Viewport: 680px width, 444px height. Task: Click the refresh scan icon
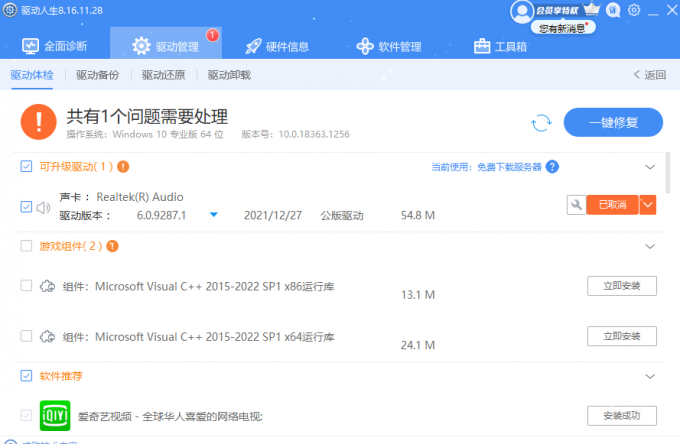[541, 123]
